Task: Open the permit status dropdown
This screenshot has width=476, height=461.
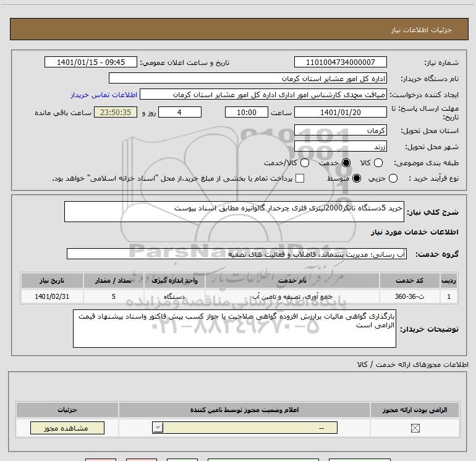Action: click(245, 428)
